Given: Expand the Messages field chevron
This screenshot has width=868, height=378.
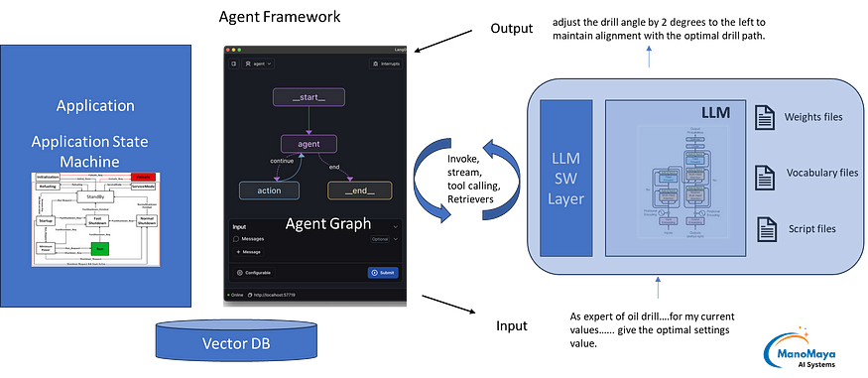Looking at the screenshot, I should [396, 239].
